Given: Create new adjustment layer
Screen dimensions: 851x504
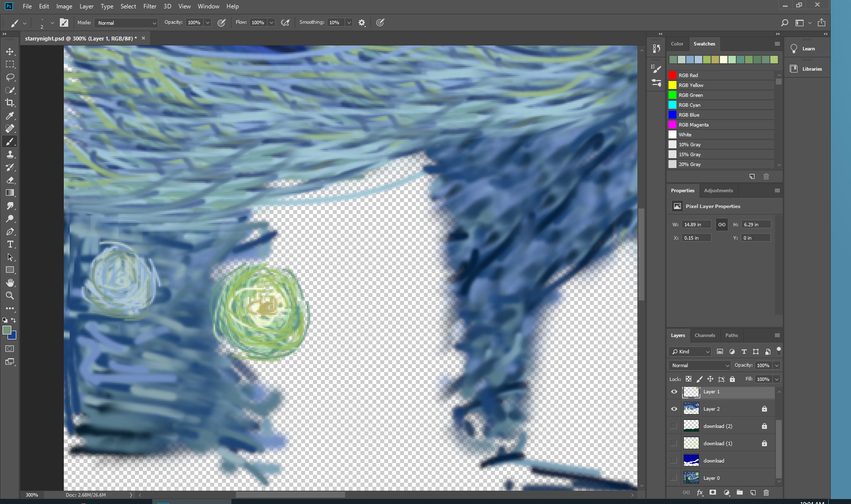Looking at the screenshot, I should click(726, 493).
